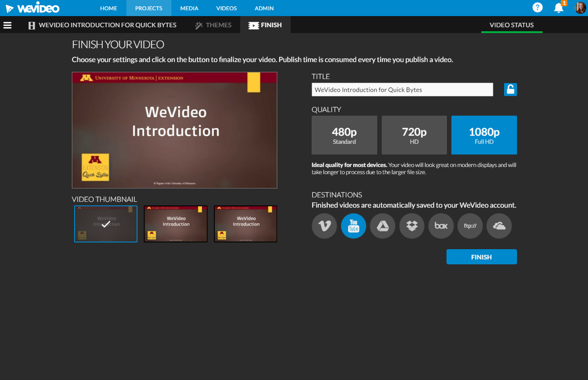The width and height of the screenshot is (588, 380).
Task: Switch quality to 720p HD
Action: 414,135
